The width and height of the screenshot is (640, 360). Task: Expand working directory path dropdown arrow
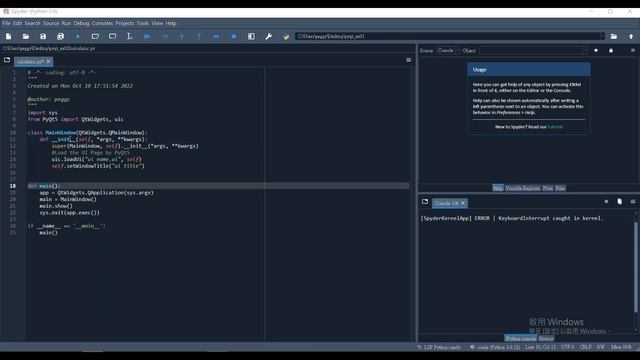[x=602, y=36]
